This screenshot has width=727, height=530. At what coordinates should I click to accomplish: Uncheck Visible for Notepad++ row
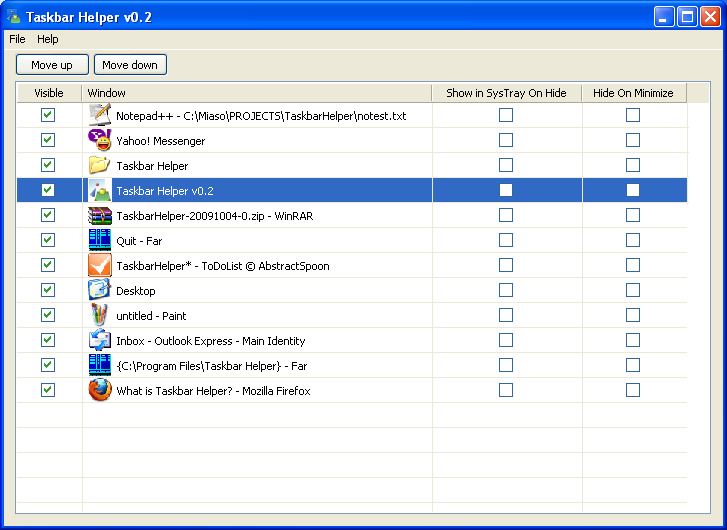coord(48,115)
